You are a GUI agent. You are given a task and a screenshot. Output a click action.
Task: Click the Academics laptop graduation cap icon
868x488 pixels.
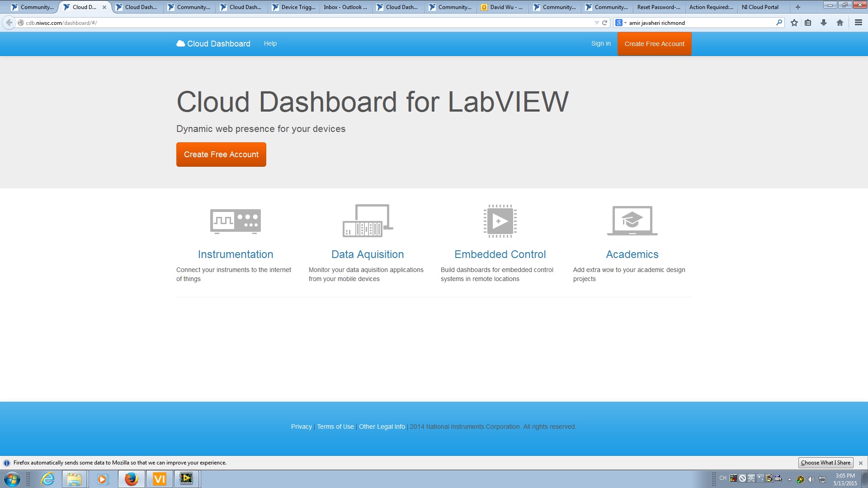[x=632, y=221]
